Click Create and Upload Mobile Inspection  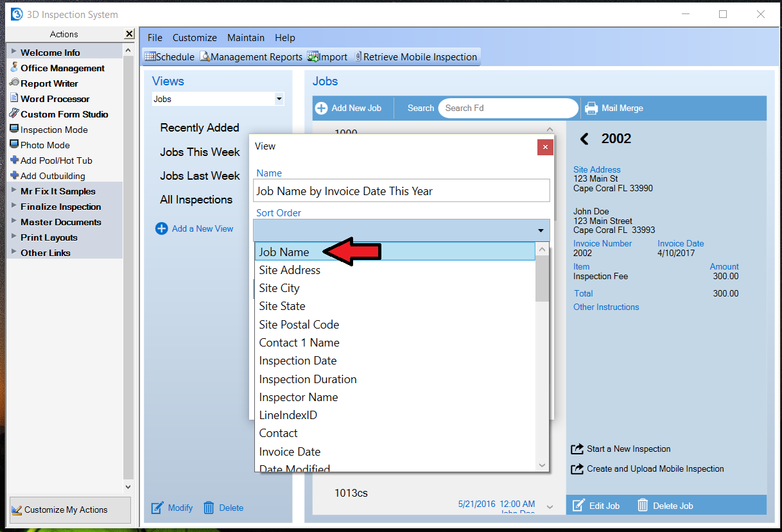click(655, 468)
